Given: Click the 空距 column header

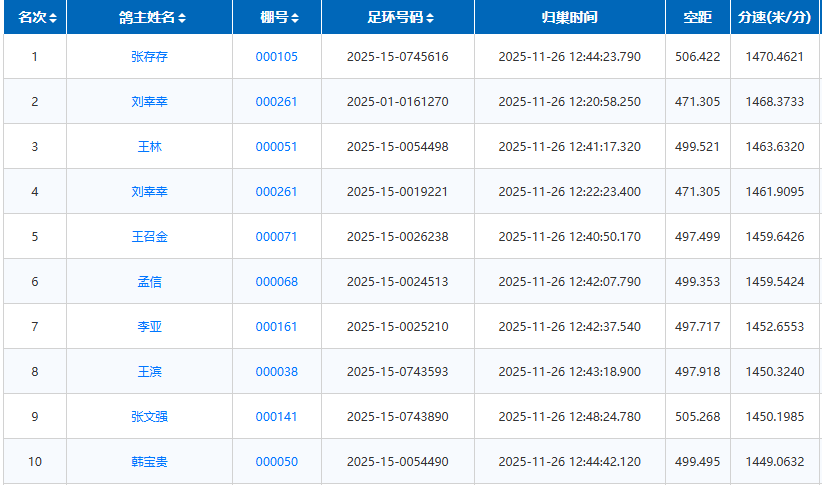Looking at the screenshot, I should pos(697,18).
